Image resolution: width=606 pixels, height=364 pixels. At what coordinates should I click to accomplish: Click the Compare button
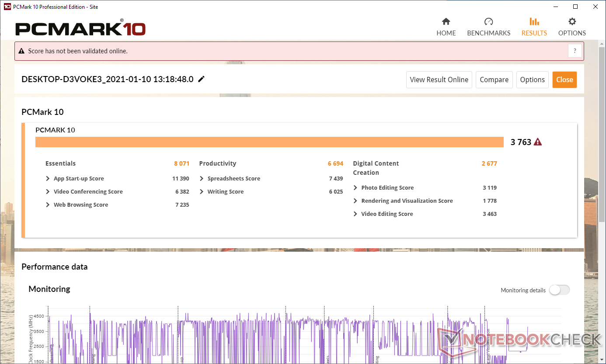494,80
